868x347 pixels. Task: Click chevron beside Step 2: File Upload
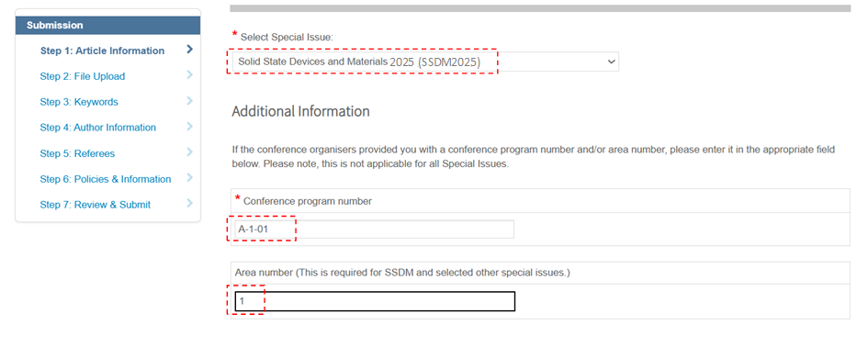pos(190,74)
